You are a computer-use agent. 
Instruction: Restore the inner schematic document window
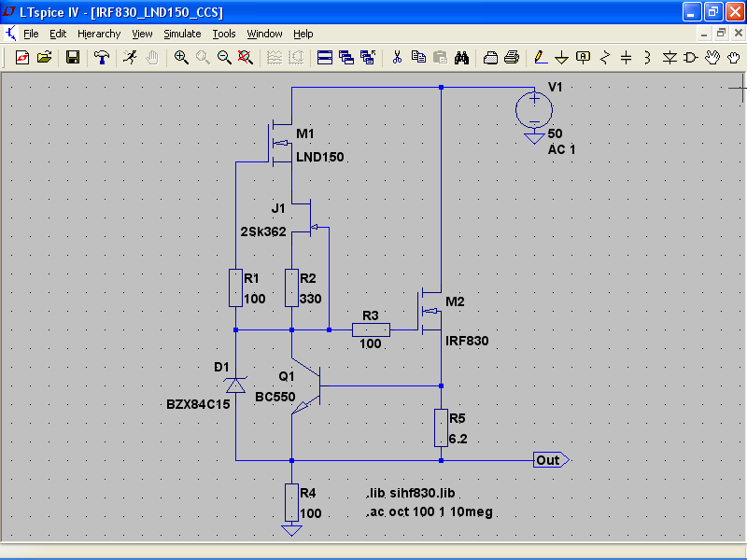[721, 33]
